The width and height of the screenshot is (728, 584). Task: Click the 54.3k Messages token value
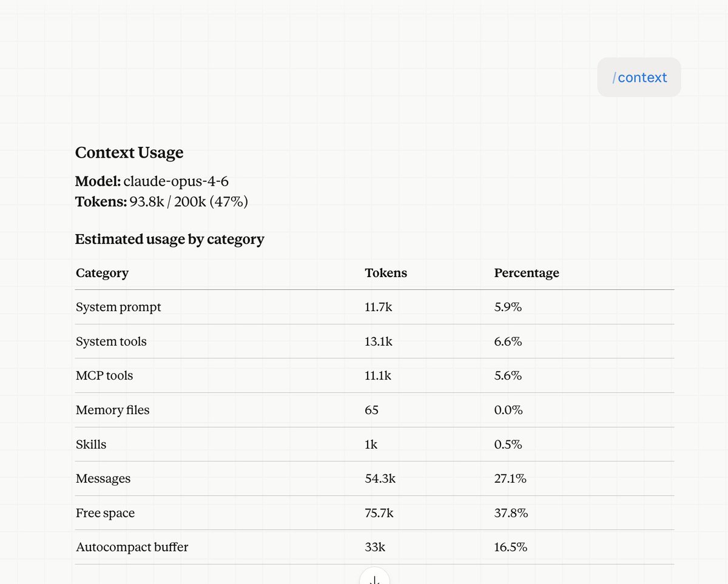point(380,479)
